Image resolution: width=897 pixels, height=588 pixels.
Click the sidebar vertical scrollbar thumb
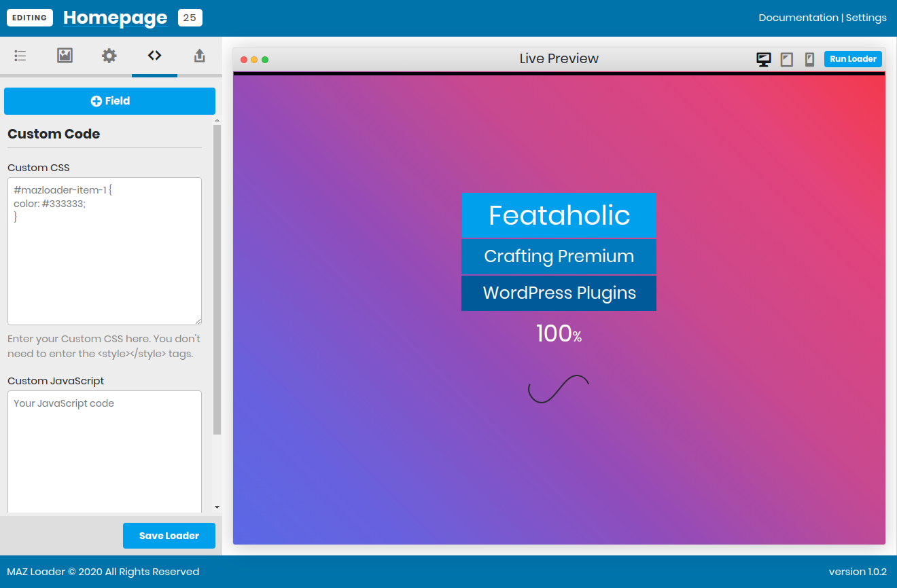coord(217,279)
